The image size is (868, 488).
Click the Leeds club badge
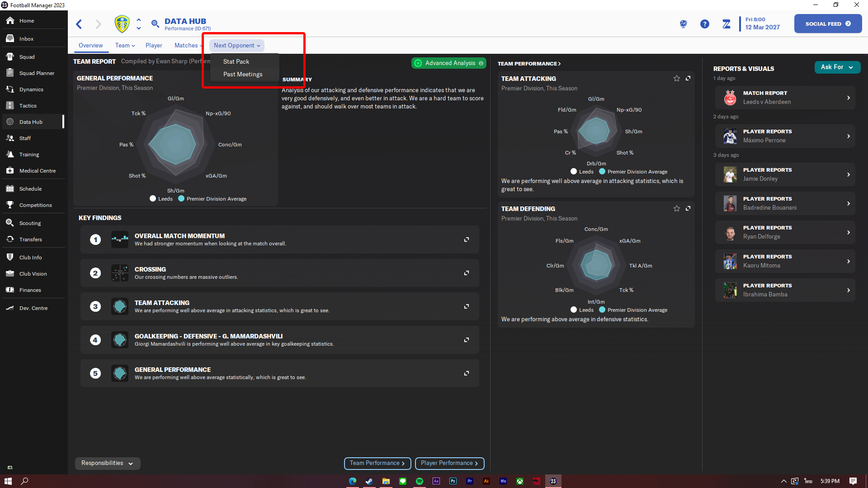point(122,24)
